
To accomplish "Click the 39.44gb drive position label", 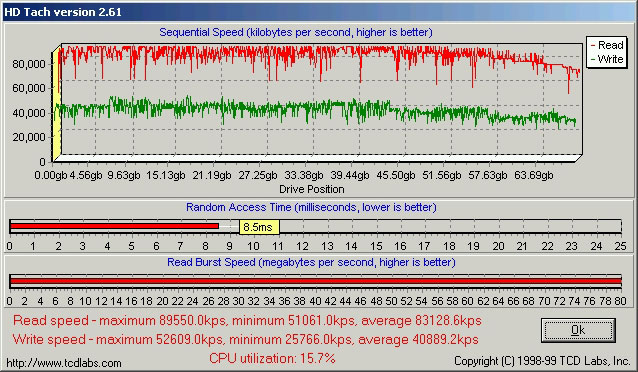I will point(350,175).
